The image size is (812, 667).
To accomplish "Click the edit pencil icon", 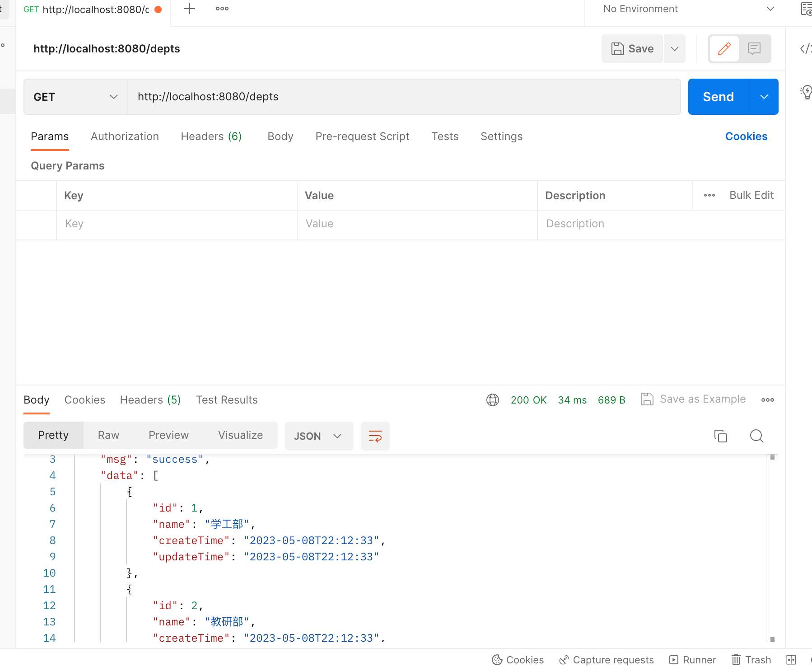I will pos(724,49).
